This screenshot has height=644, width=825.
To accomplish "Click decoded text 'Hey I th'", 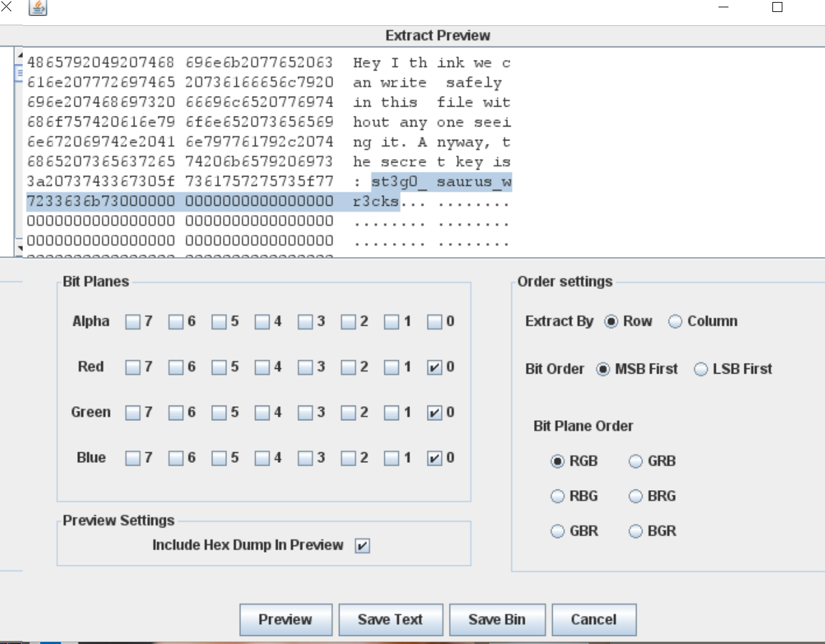I will 390,63.
